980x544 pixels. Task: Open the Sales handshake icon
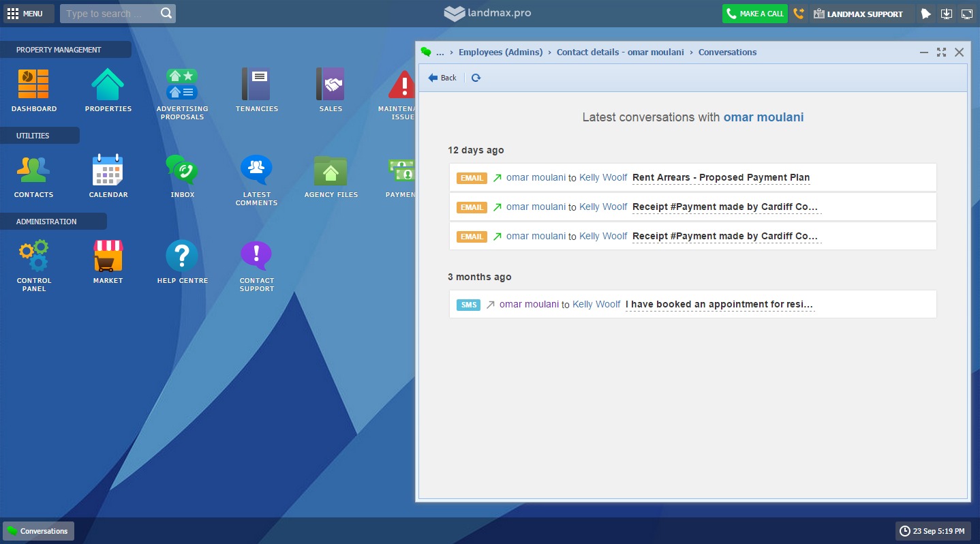(331, 85)
